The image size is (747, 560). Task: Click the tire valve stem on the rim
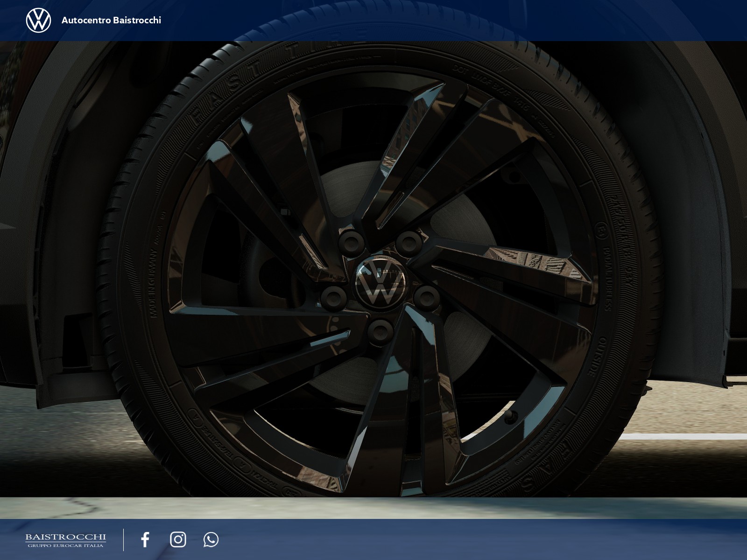click(x=510, y=415)
